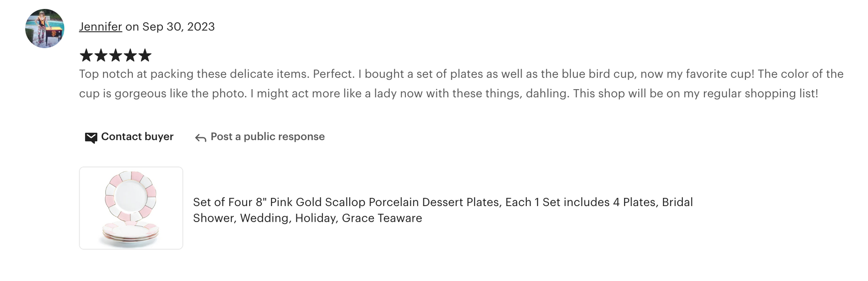Click the first star of the rating
Image resolution: width=868 pixels, height=281 pixels.
point(86,56)
